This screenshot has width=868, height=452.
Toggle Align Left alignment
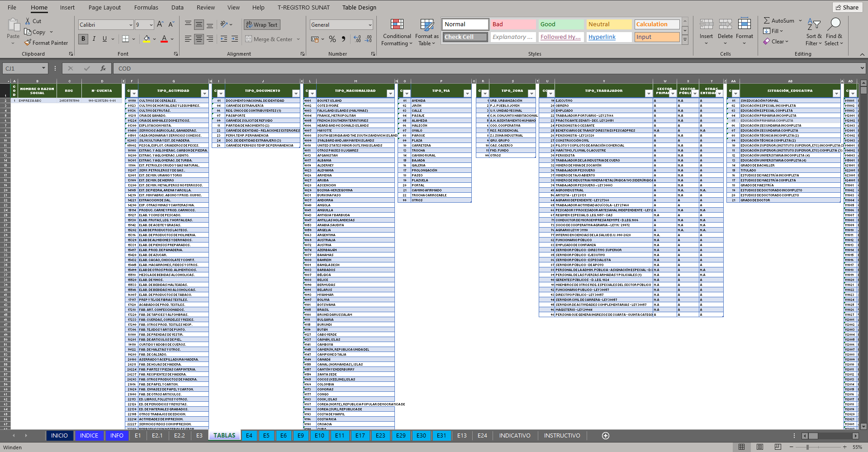[188, 39]
